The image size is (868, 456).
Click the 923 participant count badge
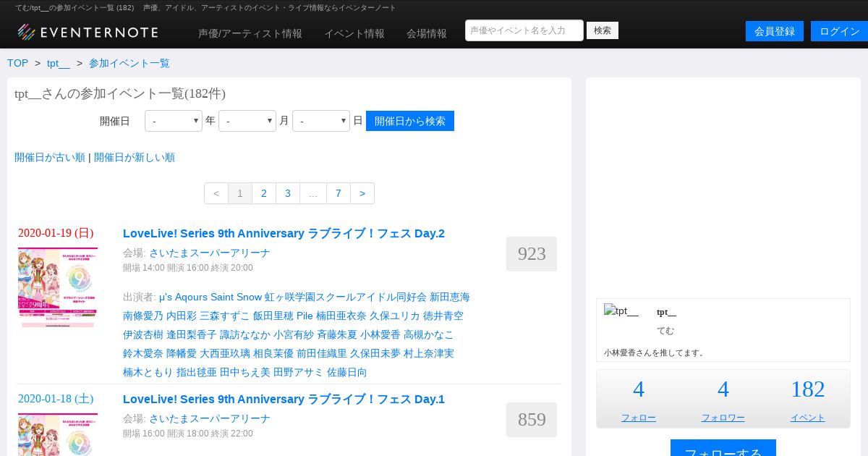tap(532, 254)
